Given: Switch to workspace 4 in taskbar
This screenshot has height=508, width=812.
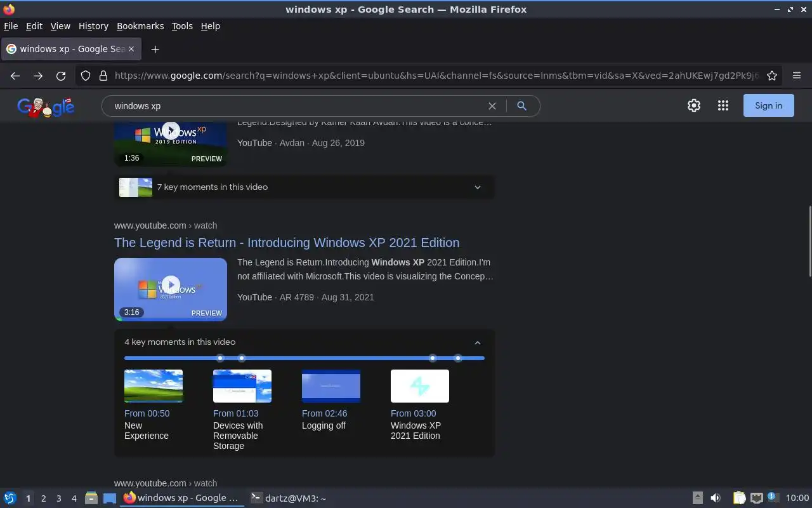Looking at the screenshot, I should [74, 498].
